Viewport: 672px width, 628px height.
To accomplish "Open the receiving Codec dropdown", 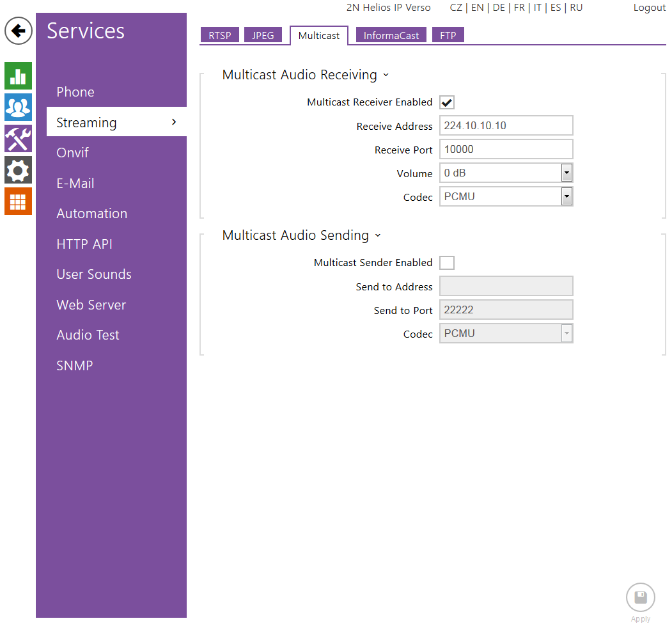I will 506,197.
